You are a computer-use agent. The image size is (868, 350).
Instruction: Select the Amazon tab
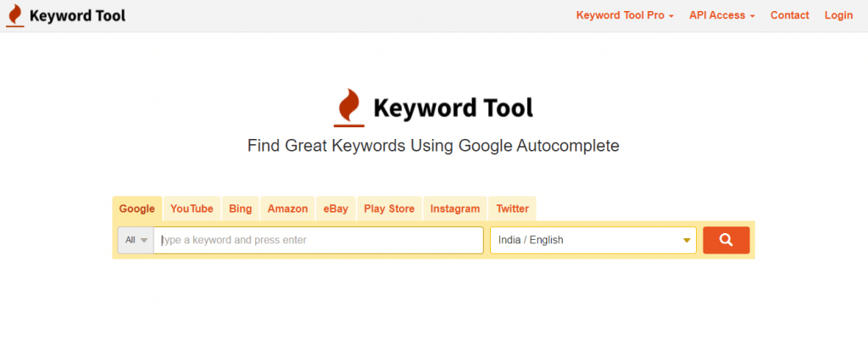tap(287, 208)
